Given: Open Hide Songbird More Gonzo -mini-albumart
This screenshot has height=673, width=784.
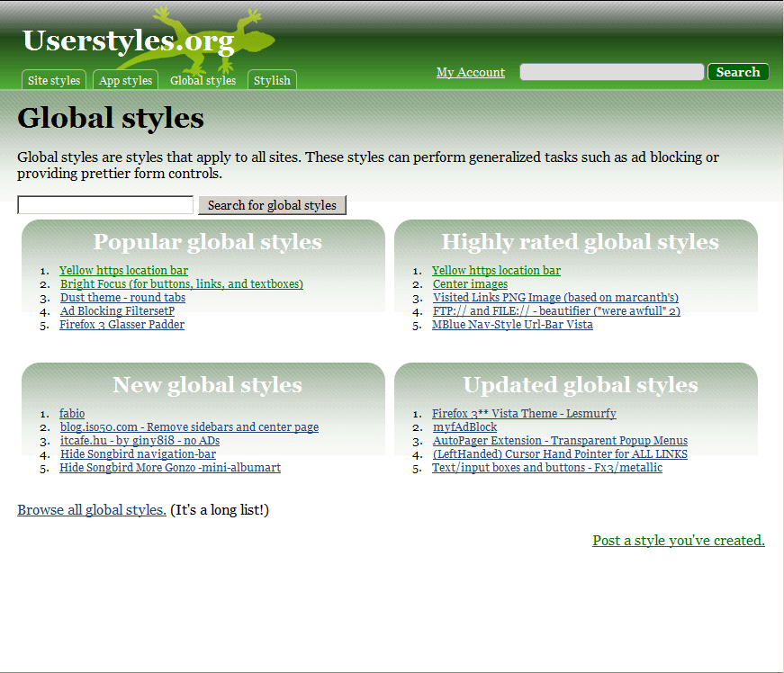Looking at the screenshot, I should (170, 468).
